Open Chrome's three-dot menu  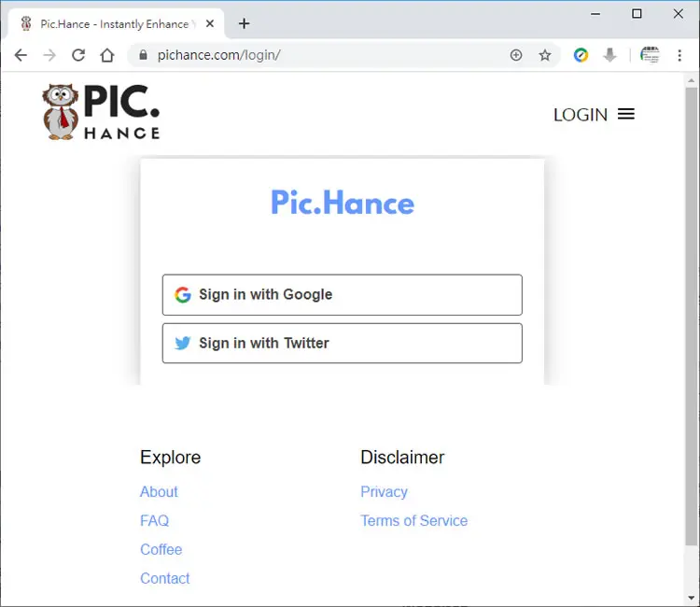(679, 55)
